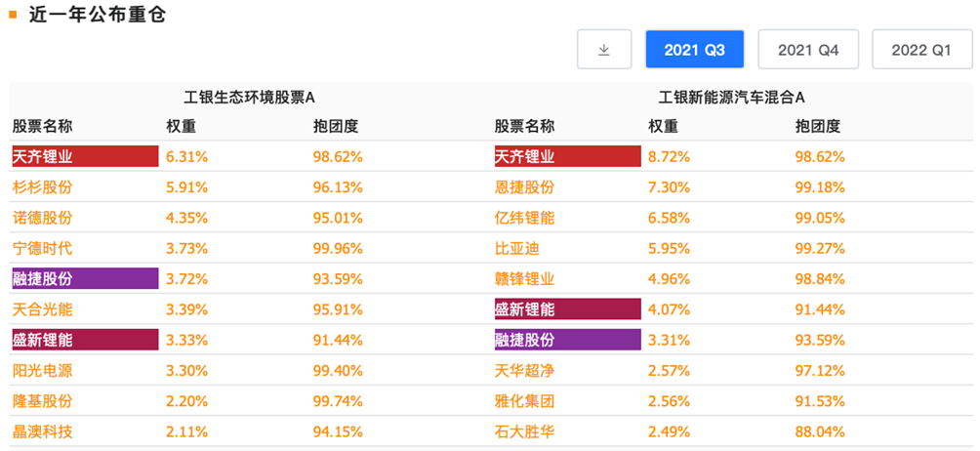Open 亿纬锂能 stock link

[524, 218]
